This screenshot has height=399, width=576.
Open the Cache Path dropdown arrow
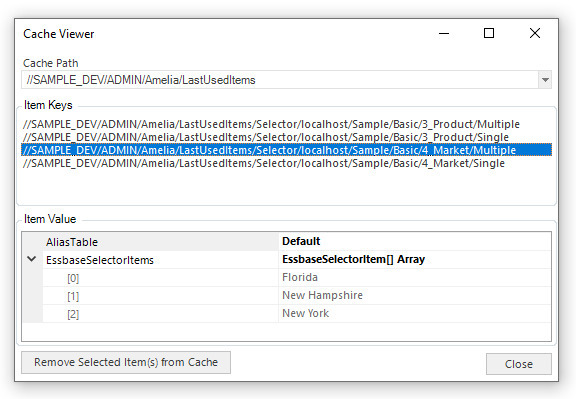pyautogui.click(x=545, y=80)
